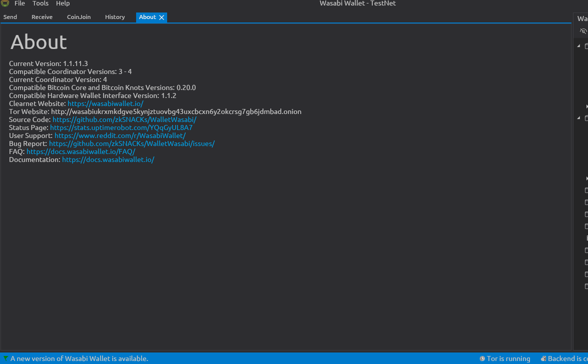Click the Backend connection status icon

coord(543,359)
